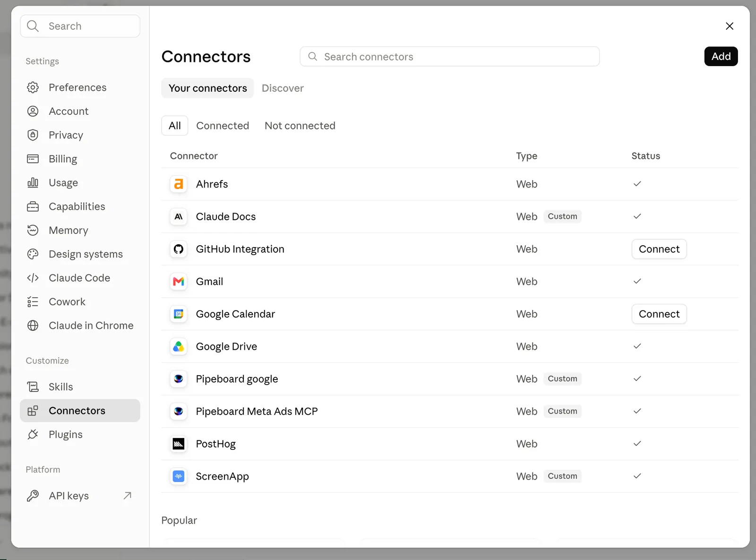Viewport: 756px width, 560px height.
Task: Click the Google Drive logo
Action: [179, 346]
